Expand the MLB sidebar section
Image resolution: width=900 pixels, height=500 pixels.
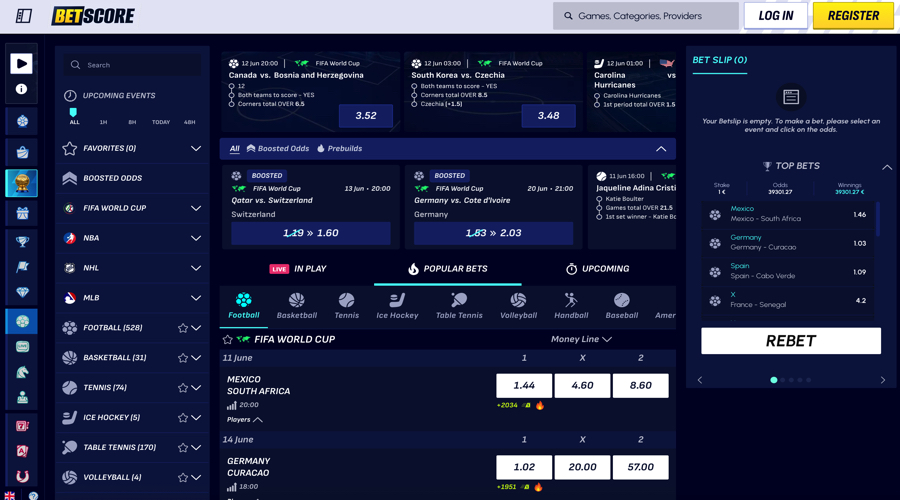[x=196, y=297]
